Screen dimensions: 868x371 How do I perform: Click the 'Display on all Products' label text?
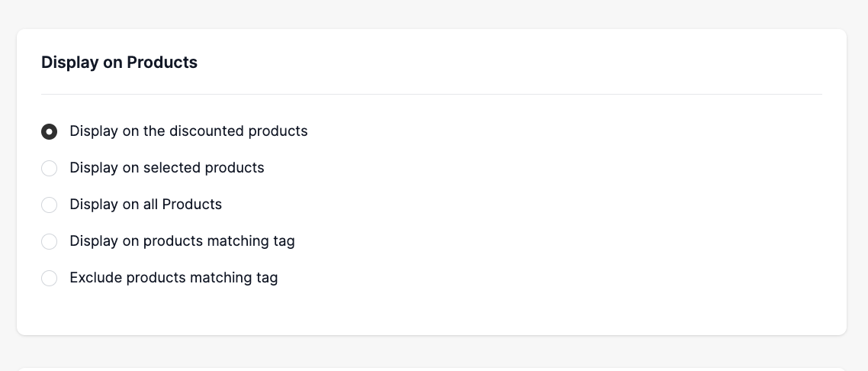146,205
